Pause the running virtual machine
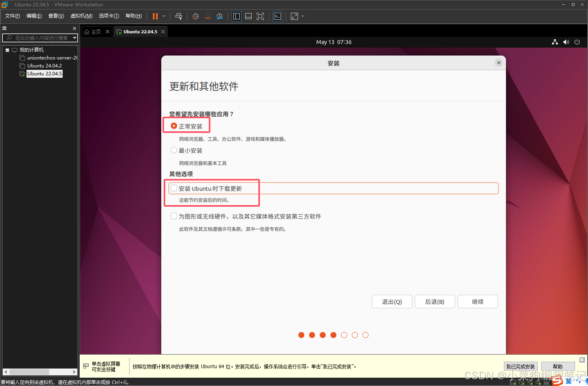The image size is (588, 386). tap(155, 16)
